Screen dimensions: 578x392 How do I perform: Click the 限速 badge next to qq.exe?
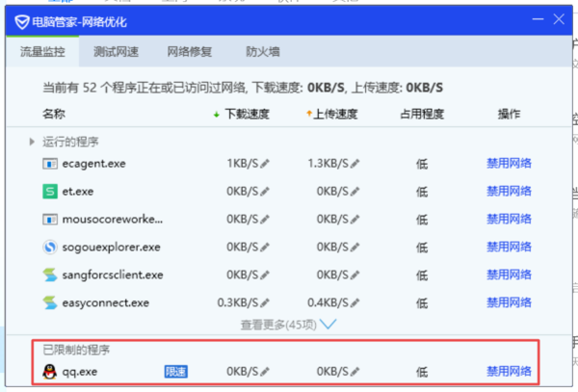pos(176,371)
